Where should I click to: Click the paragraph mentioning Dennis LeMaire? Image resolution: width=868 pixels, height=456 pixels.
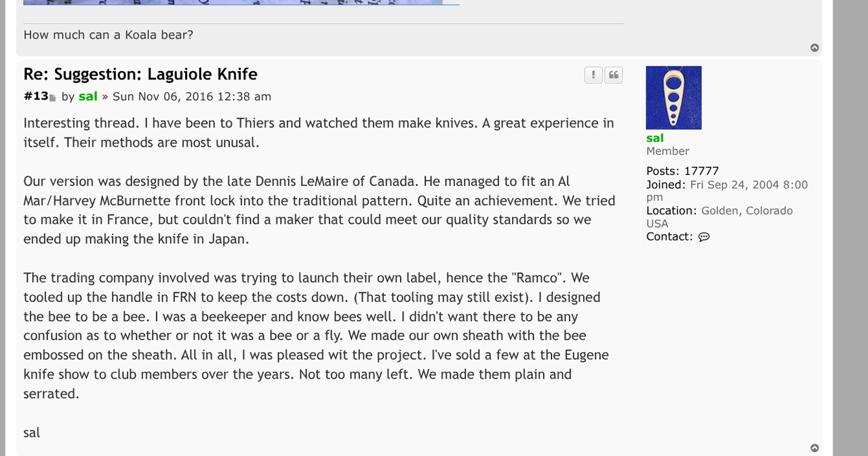click(x=319, y=210)
